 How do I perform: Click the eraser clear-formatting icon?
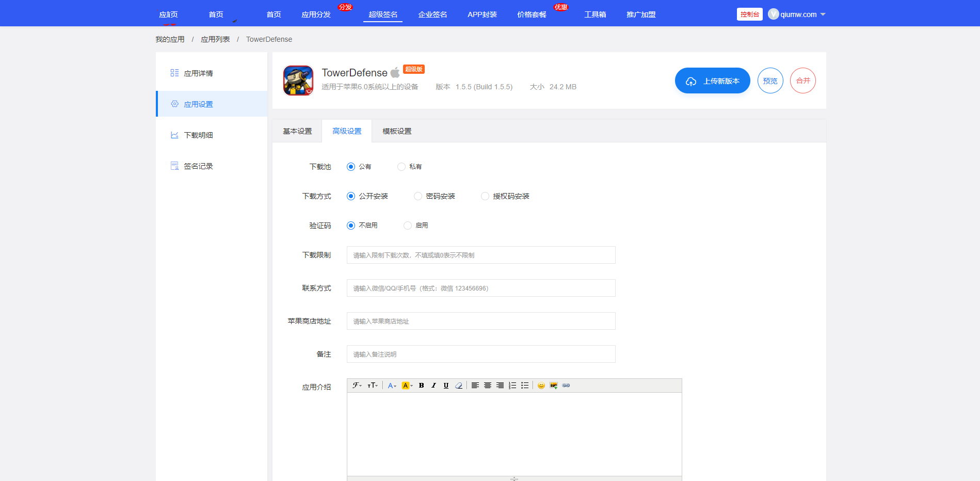point(459,386)
